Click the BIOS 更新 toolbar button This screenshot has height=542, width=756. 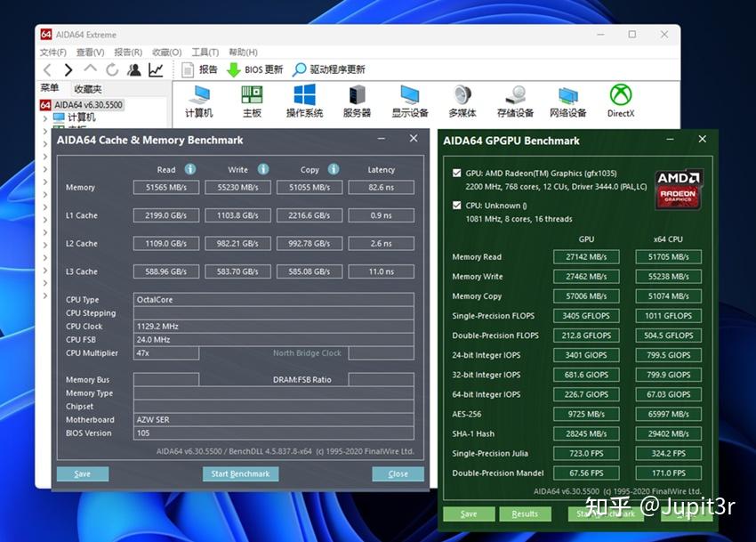255,70
